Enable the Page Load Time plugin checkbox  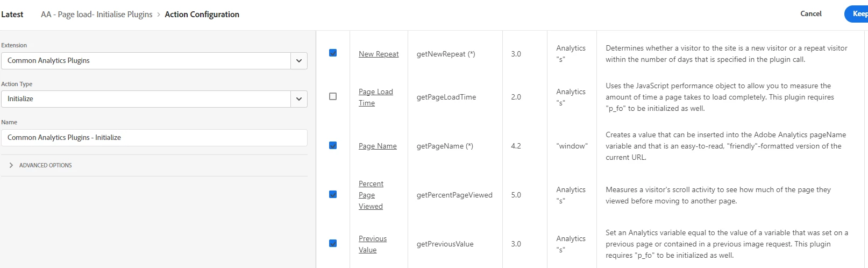tap(333, 96)
